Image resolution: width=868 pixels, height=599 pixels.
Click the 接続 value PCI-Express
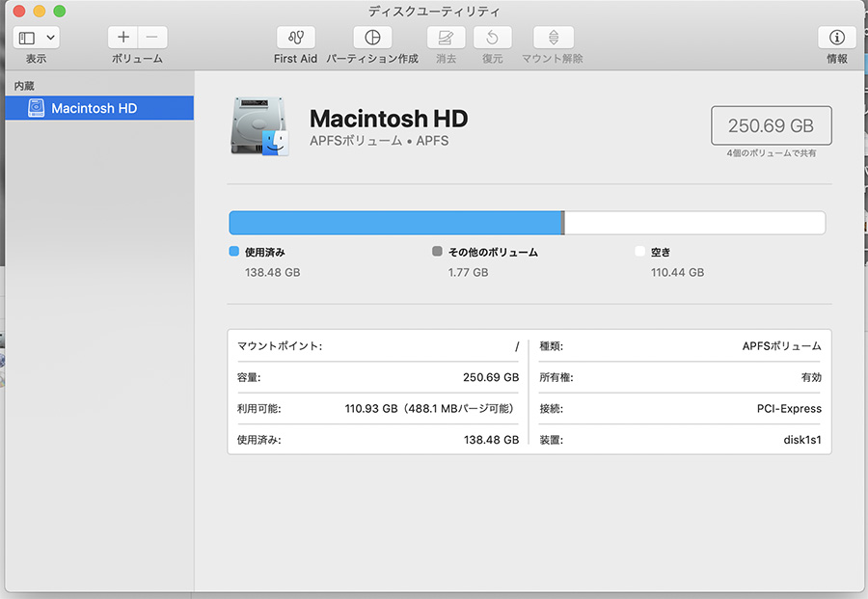(789, 409)
